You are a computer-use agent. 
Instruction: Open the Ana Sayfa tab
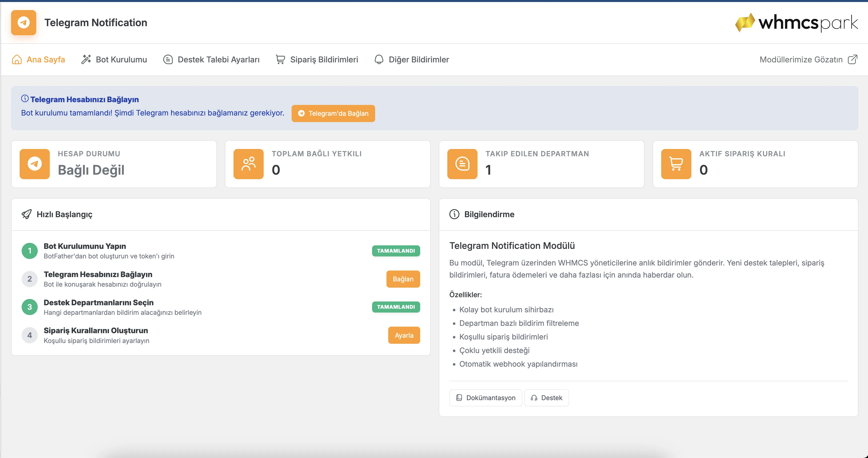coord(38,60)
